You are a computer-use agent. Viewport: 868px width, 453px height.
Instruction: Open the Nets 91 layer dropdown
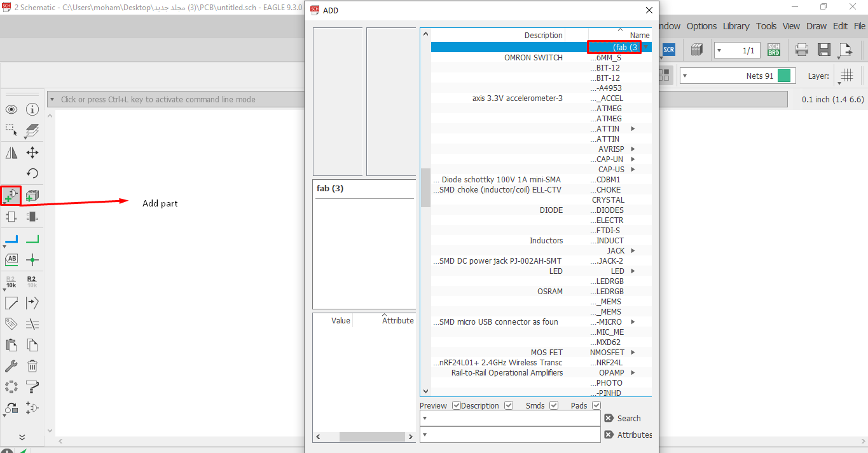[x=738, y=76]
